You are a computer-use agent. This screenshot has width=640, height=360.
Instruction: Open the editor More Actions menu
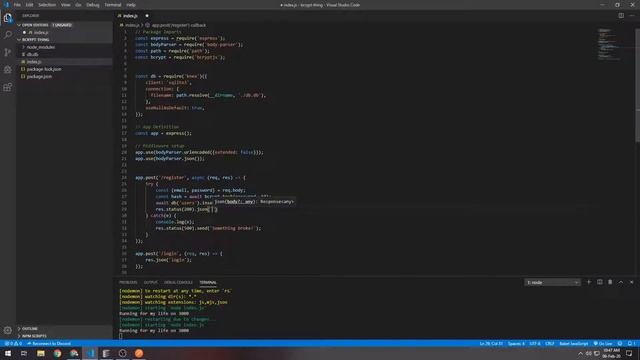631,16
